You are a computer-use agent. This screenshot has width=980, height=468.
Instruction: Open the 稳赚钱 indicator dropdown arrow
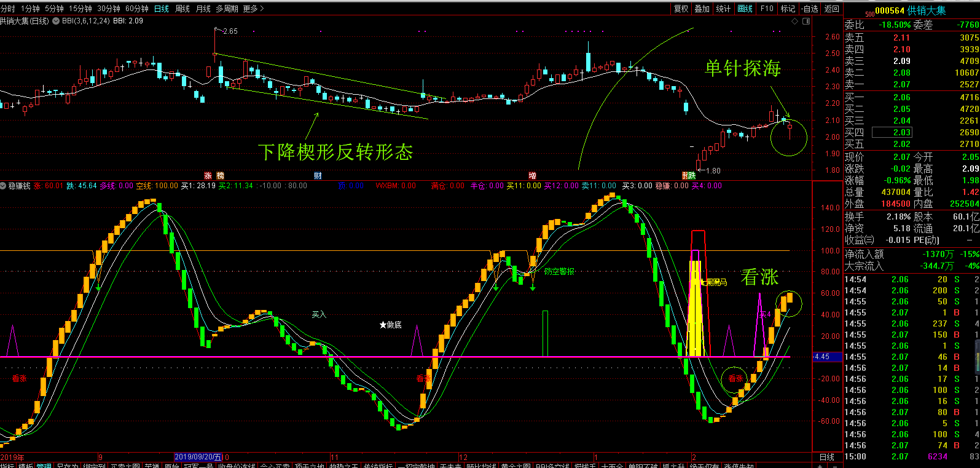pyautogui.click(x=4, y=186)
